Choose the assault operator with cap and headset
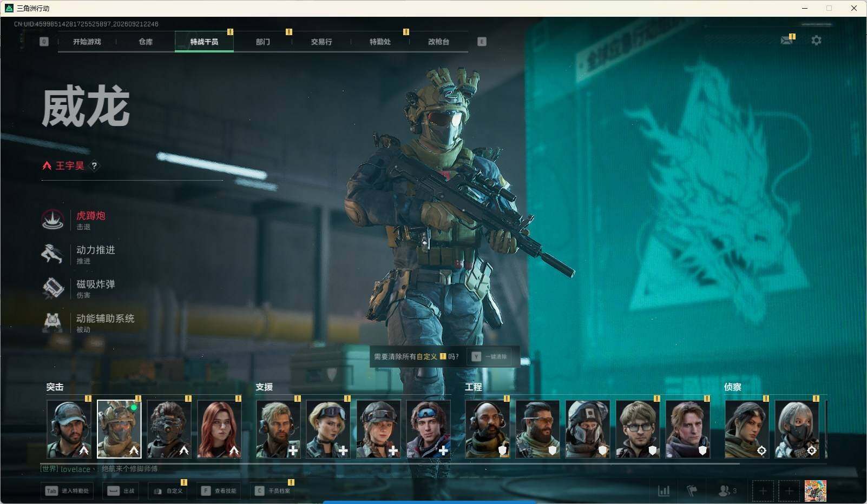Image resolution: width=867 pixels, height=504 pixels. pyautogui.click(x=69, y=429)
